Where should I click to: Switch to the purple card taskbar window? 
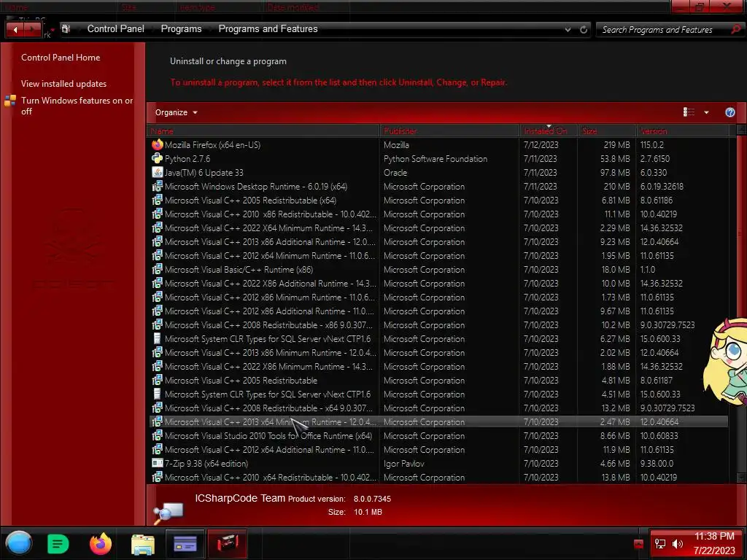[185, 543]
